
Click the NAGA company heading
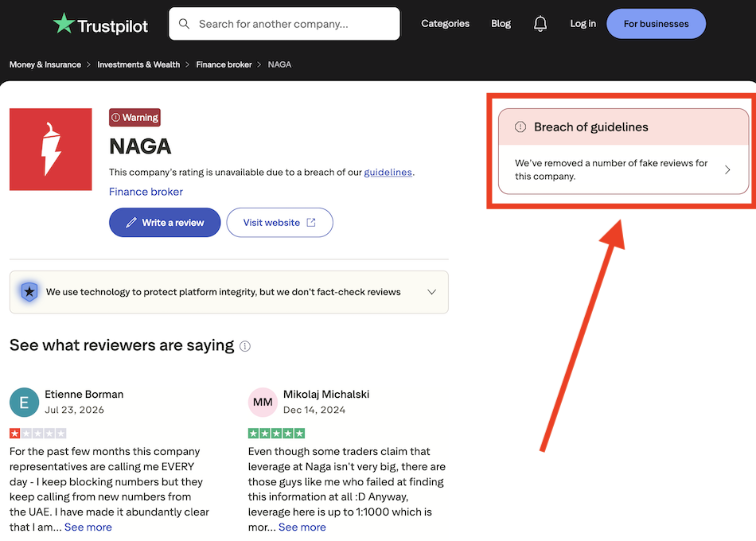[x=140, y=146]
